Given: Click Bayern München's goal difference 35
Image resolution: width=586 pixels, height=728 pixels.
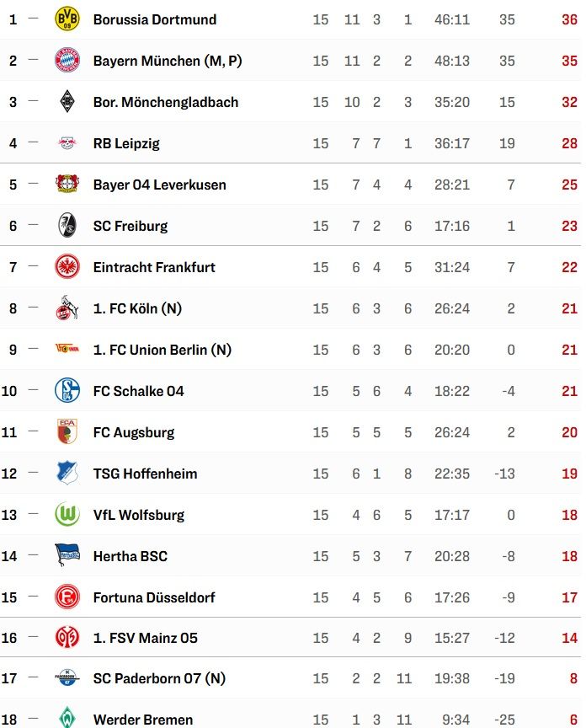Looking at the screenshot, I should tap(507, 60).
